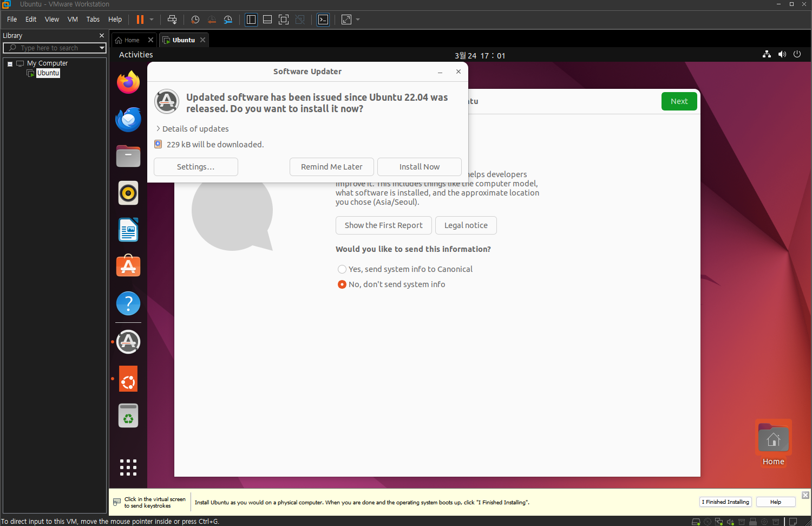Select Yes, send system info to Canonical

[x=405, y=269]
